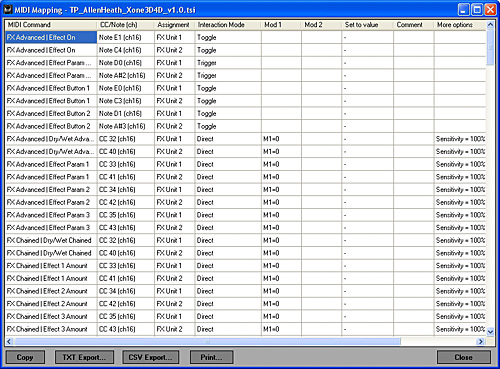
Task: Click the FX Advanced Dry/Wet row with CC 40
Action: click(x=245, y=151)
